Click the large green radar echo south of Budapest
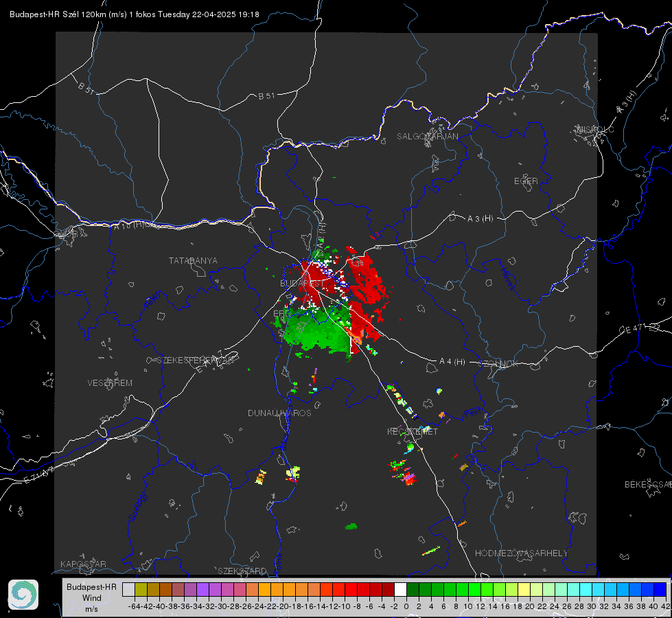The image size is (672, 618). pos(317,330)
